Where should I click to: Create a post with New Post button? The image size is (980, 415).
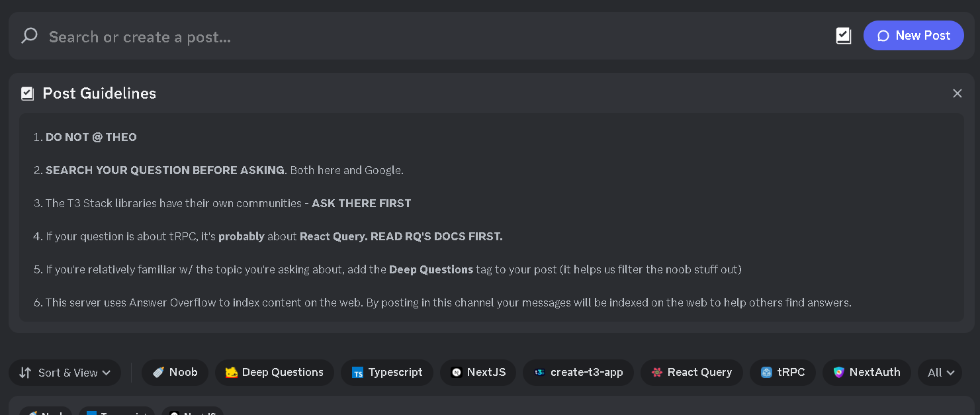(913, 36)
